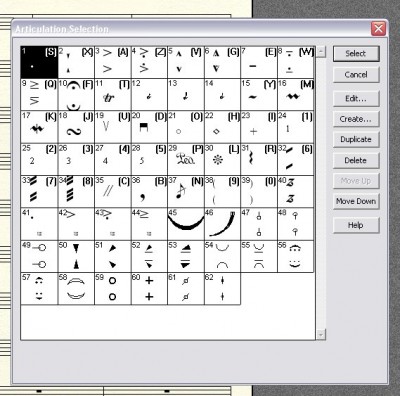Select the mordent articulation in cell 16

pyautogui.click(x=296, y=95)
